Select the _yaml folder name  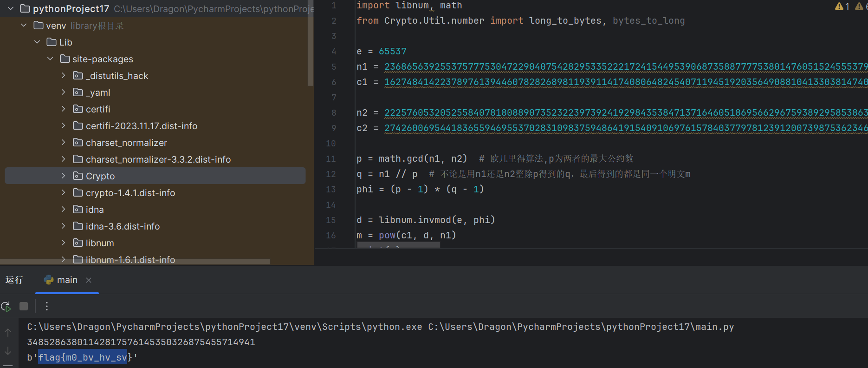tap(98, 92)
